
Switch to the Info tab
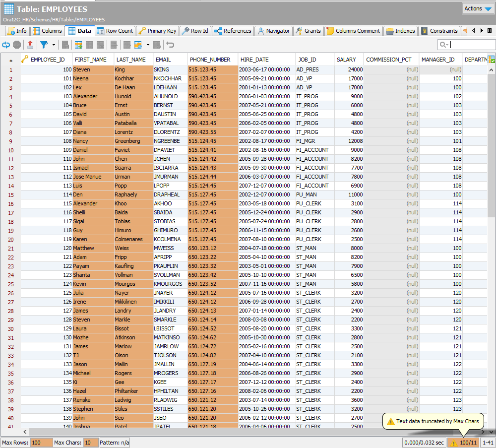pyautogui.click(x=18, y=31)
